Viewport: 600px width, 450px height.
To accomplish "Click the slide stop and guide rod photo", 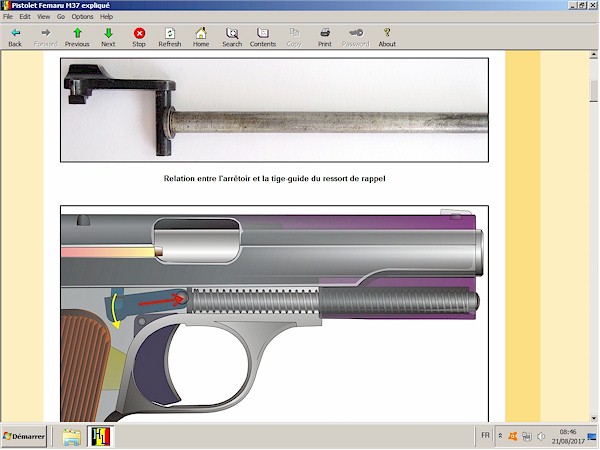I will click(x=274, y=110).
